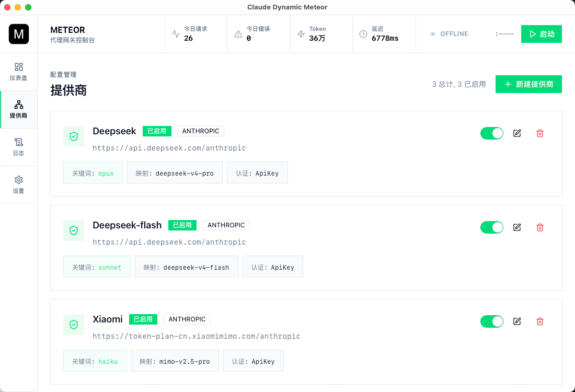Delete the Deepseek provider

pyautogui.click(x=540, y=133)
